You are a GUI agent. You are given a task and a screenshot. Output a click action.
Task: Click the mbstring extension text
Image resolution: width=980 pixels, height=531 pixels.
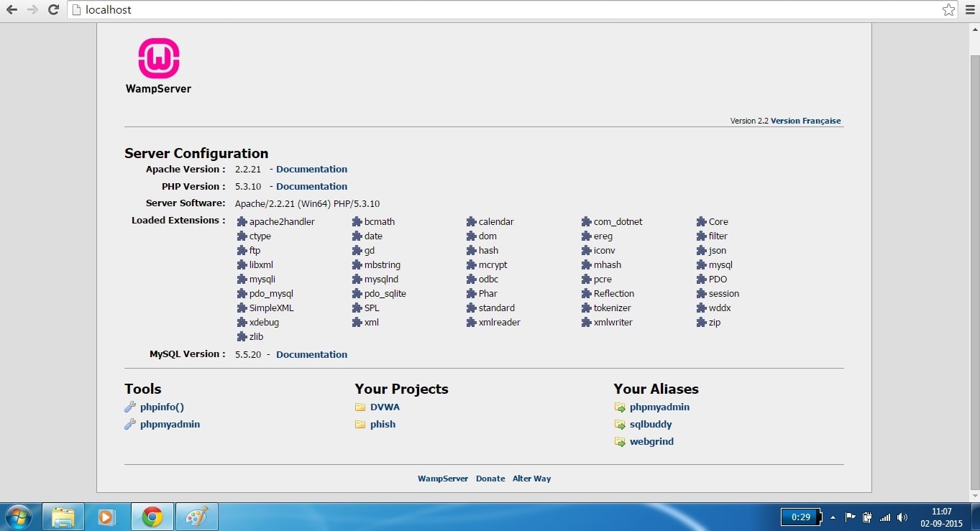[382, 264]
